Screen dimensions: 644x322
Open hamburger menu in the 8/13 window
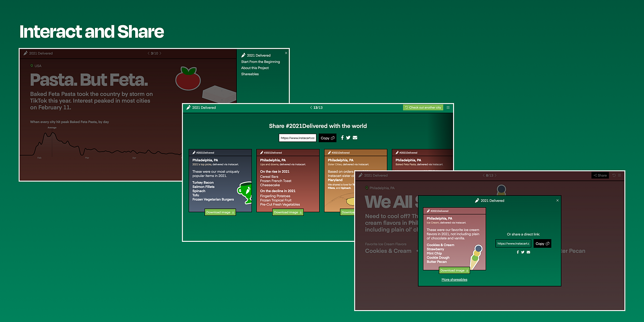[x=619, y=175]
